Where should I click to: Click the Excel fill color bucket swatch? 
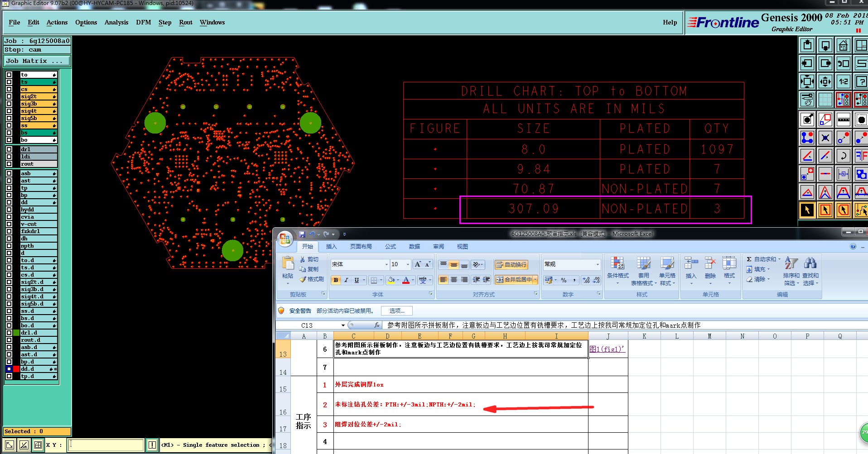tap(391, 280)
